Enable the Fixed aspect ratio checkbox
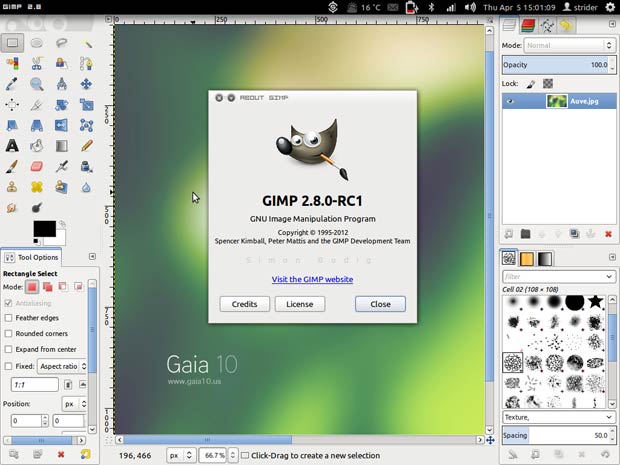 pyautogui.click(x=8, y=366)
